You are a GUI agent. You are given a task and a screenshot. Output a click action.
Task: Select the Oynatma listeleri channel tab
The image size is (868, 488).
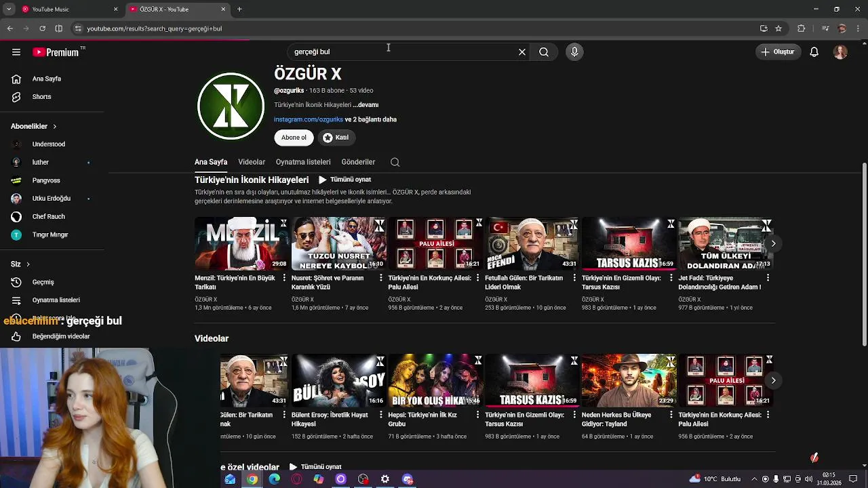tap(303, 162)
